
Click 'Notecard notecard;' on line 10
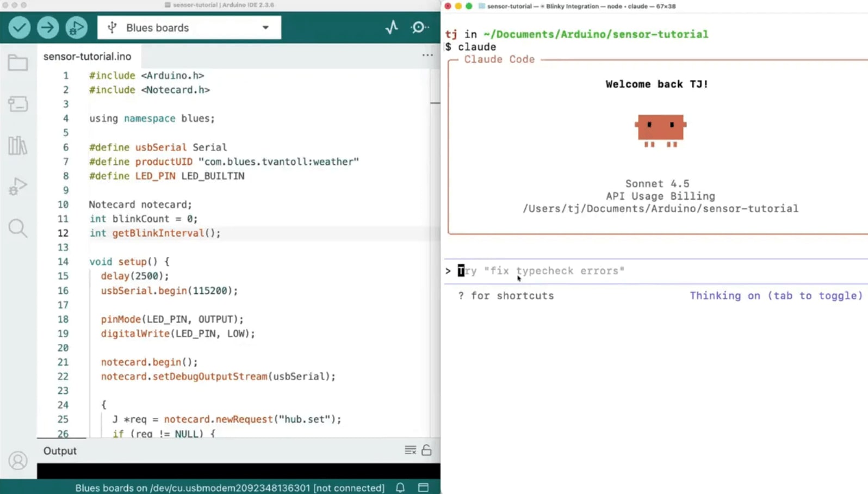(141, 205)
